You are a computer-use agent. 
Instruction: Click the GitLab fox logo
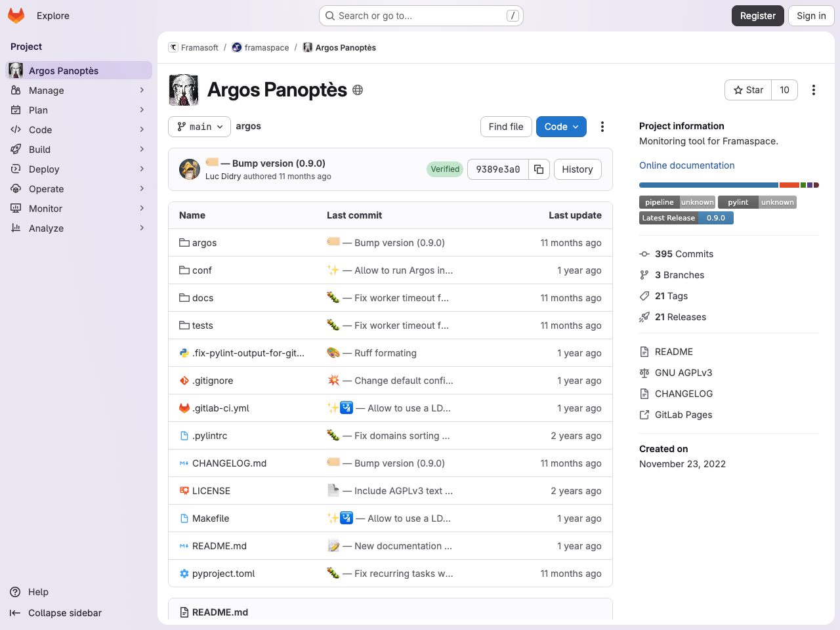click(x=16, y=15)
